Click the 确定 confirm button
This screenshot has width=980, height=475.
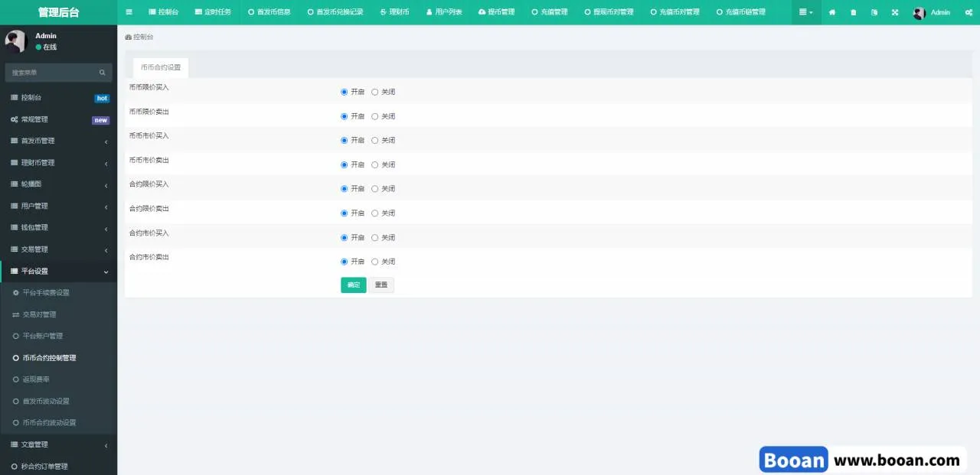[x=354, y=285]
